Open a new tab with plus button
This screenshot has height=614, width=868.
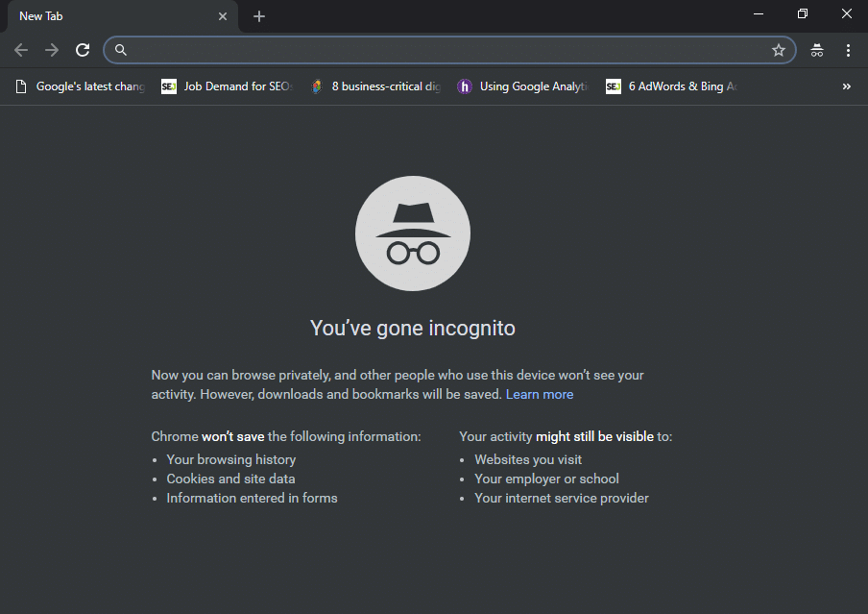coord(259,16)
